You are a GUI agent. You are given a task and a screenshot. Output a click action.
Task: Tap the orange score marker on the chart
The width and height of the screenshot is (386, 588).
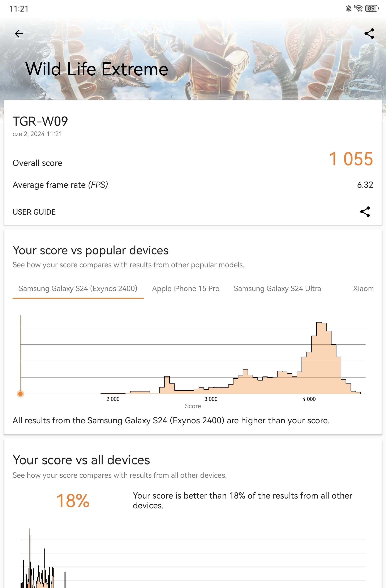(21, 394)
